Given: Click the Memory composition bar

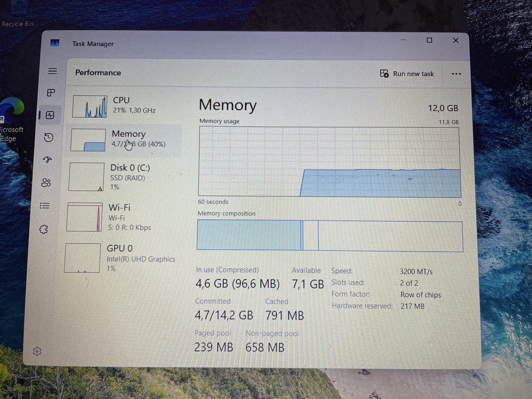Looking at the screenshot, I should (x=330, y=236).
